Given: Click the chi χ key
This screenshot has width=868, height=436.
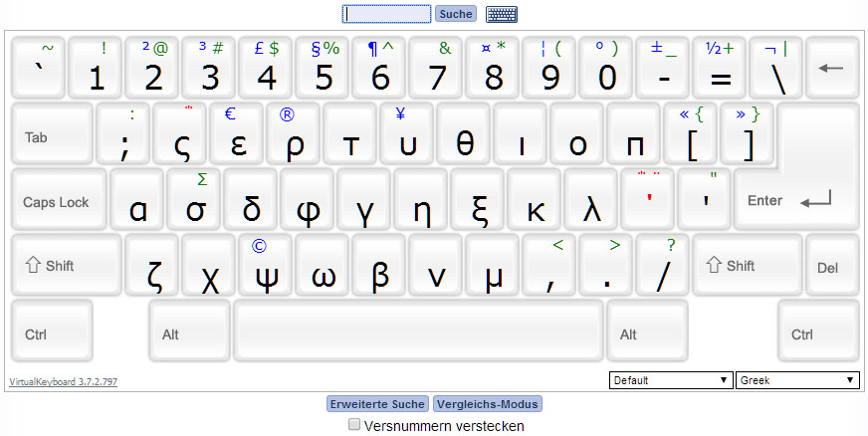Looking at the screenshot, I should click(209, 265).
